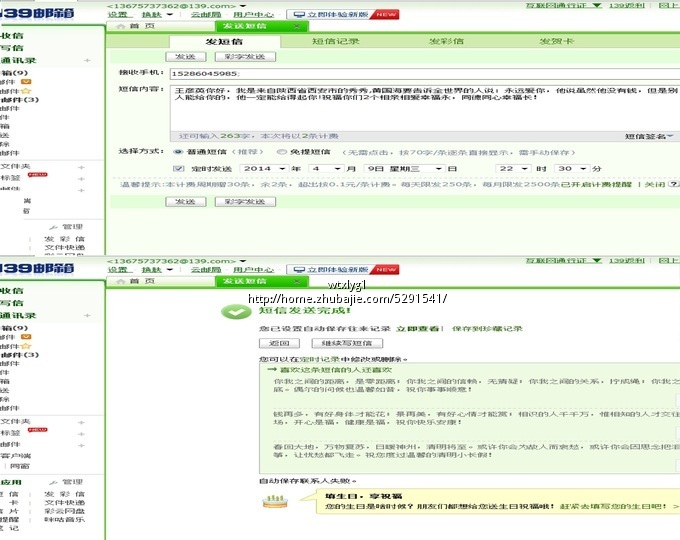This screenshot has width=680, height=540.
Task: Click the 保存到珍藏记录 link
Action: (x=487, y=328)
